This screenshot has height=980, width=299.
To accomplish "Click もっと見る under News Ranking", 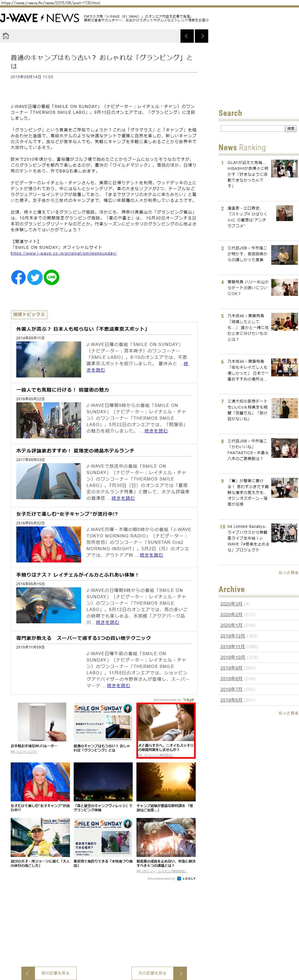I will pos(288,573).
